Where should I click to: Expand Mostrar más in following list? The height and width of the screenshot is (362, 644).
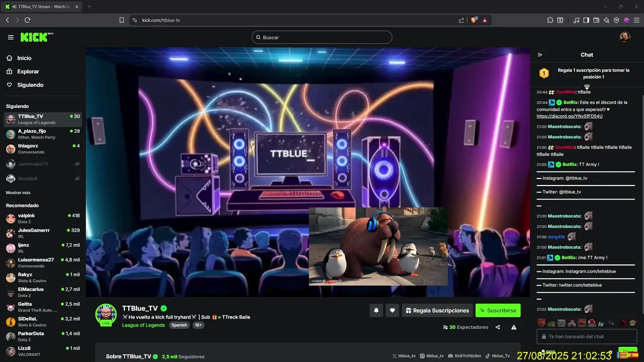18,193
